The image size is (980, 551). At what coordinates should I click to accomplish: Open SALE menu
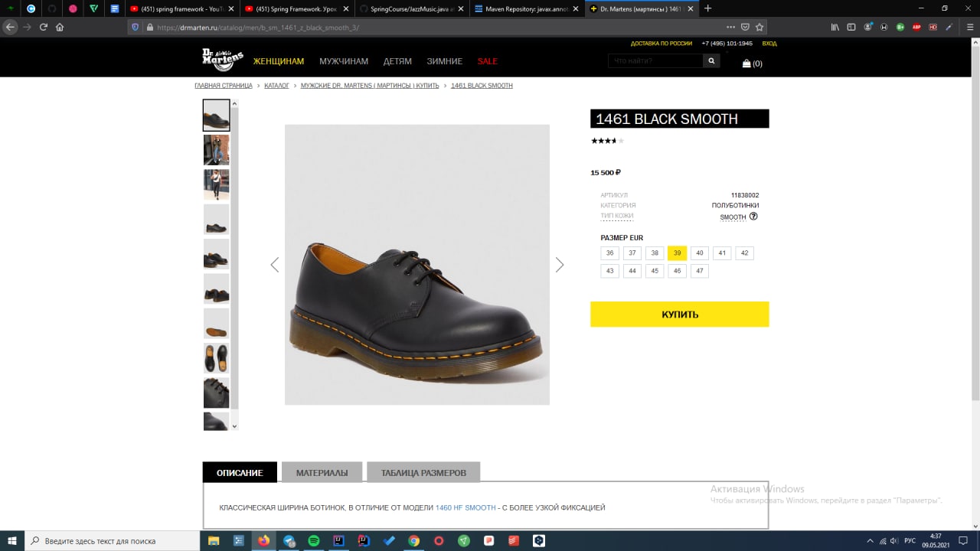[488, 61]
